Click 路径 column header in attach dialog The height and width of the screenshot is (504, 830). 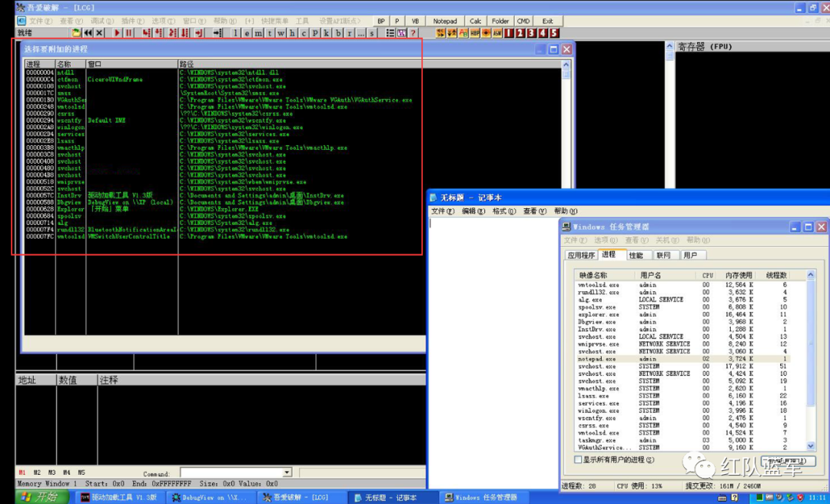tap(369, 64)
